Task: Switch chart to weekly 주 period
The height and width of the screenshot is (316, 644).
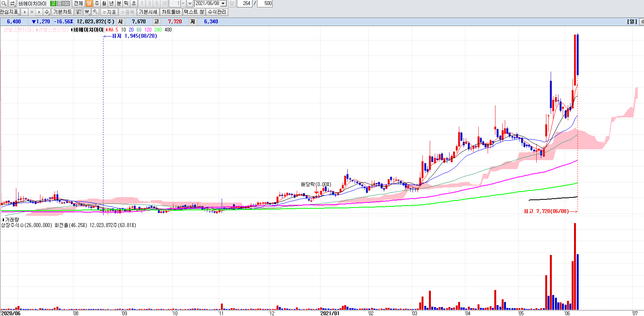Action: (x=96, y=3)
